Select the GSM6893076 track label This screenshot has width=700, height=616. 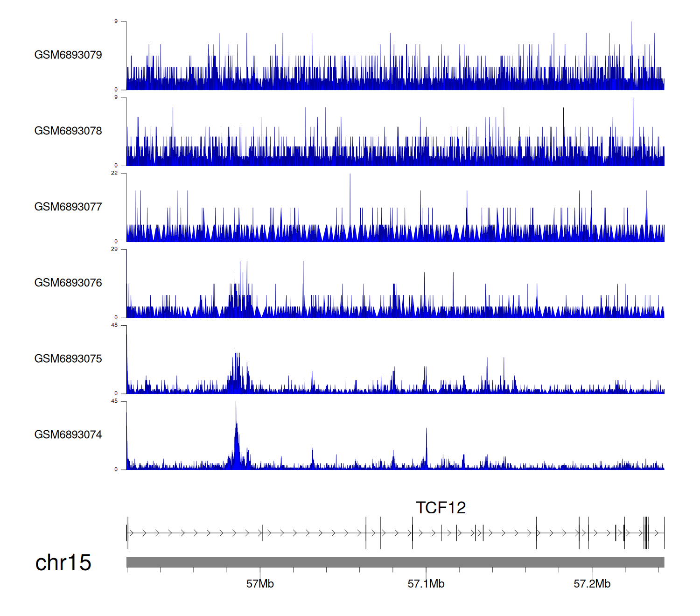point(68,283)
